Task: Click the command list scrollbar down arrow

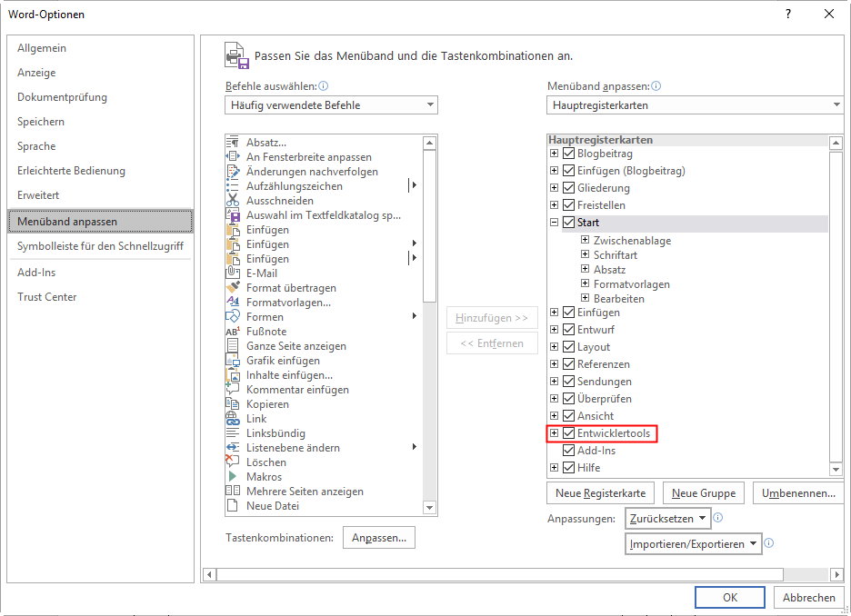Action: click(429, 508)
